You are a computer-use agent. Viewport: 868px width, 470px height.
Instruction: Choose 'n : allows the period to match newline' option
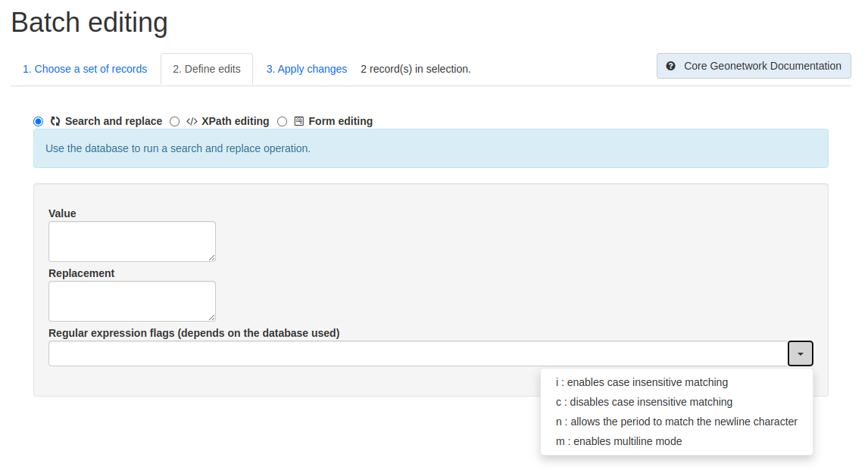pos(676,422)
